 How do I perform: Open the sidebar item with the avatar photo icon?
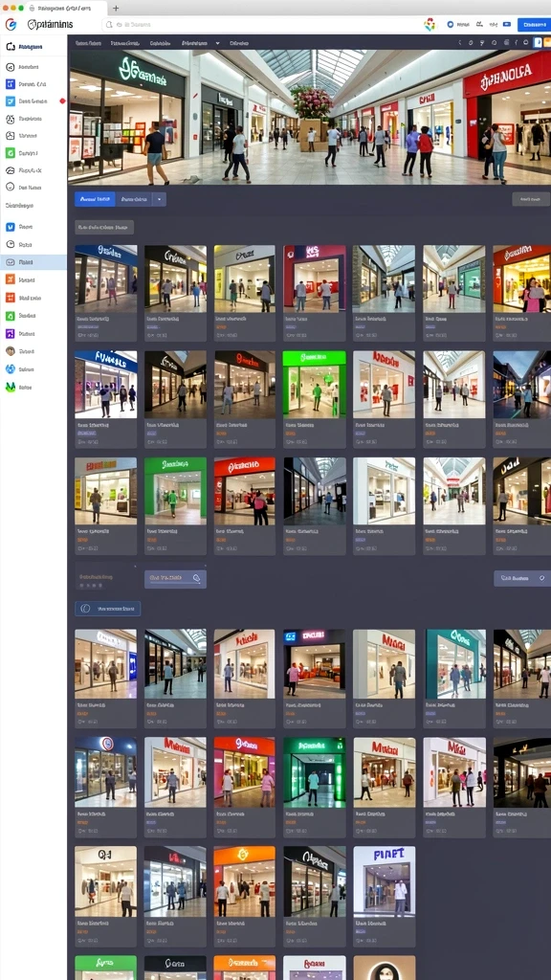click(33, 351)
